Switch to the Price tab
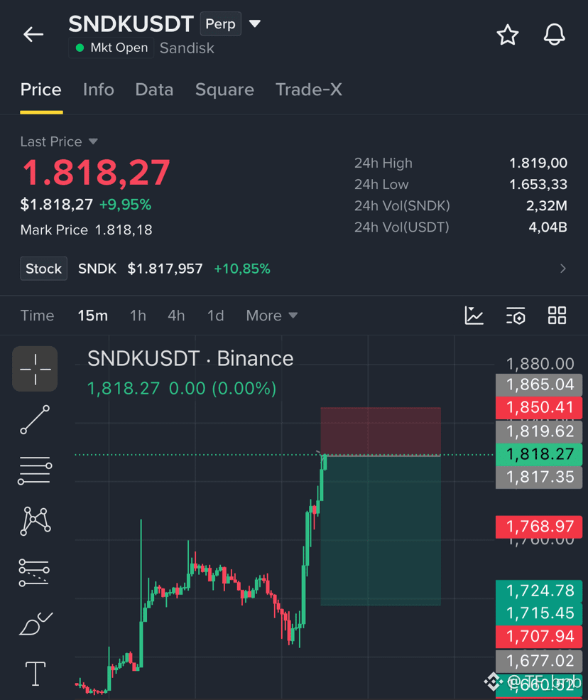Image resolution: width=588 pixels, height=700 pixels. [x=41, y=90]
